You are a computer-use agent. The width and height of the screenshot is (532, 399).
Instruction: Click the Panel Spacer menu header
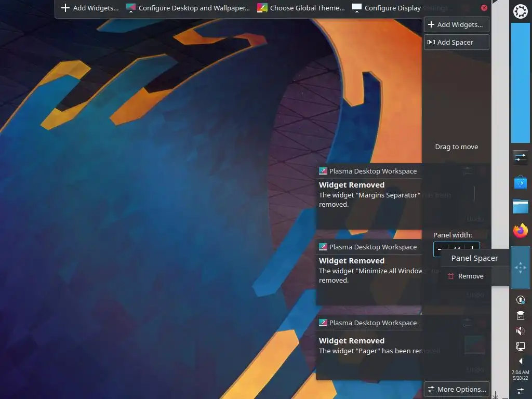[x=474, y=258]
